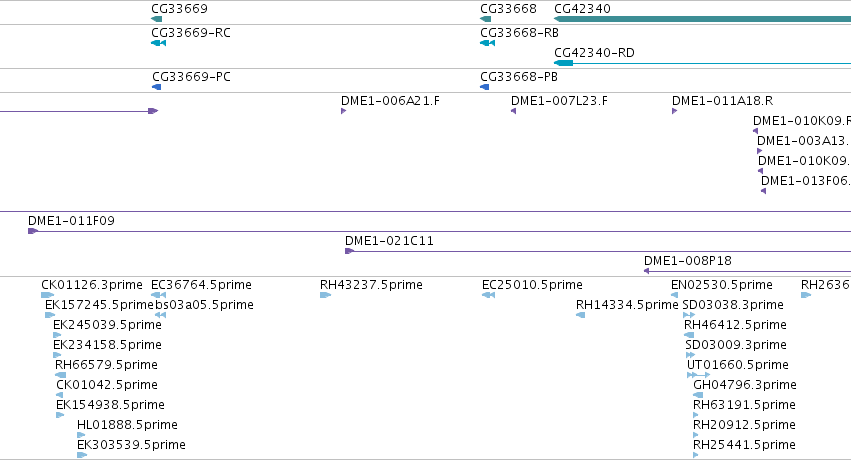Viewport: 851px width, 460px height.
Task: Select the EK303539.5prime EST label
Action: [x=131, y=445]
